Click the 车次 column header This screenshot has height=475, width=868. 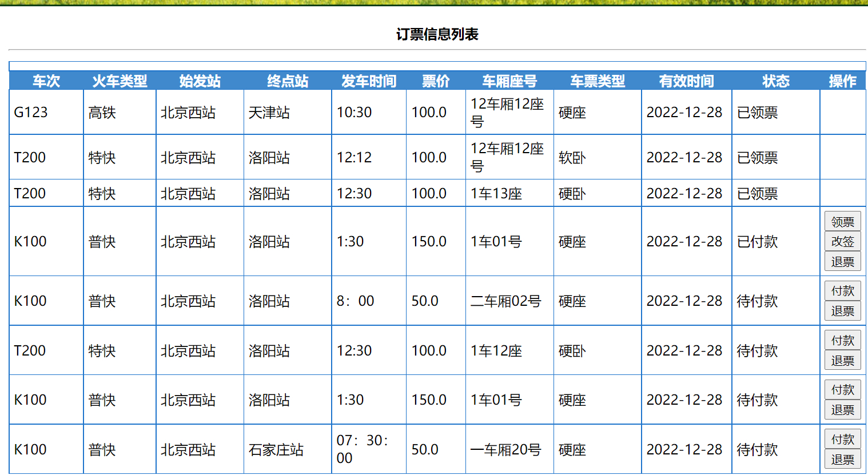[x=46, y=81]
